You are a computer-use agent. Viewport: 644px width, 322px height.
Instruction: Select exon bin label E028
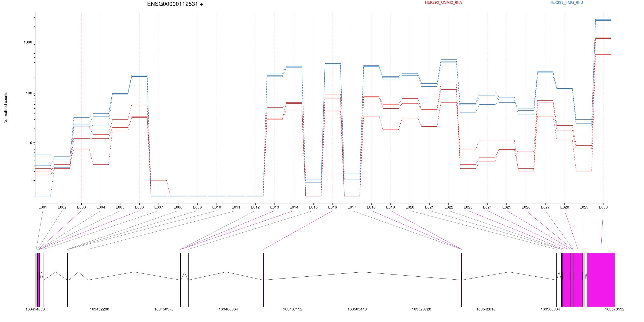click(x=565, y=207)
